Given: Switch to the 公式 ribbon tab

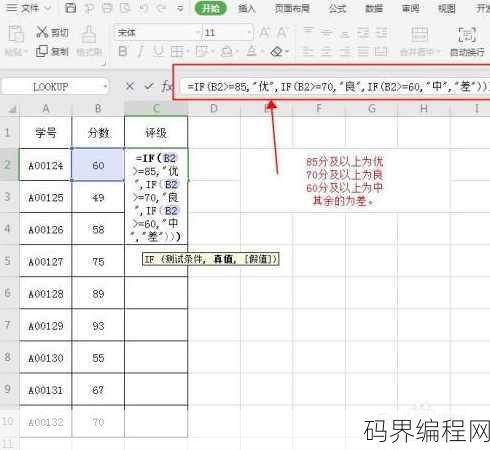Looking at the screenshot, I should (x=337, y=8).
